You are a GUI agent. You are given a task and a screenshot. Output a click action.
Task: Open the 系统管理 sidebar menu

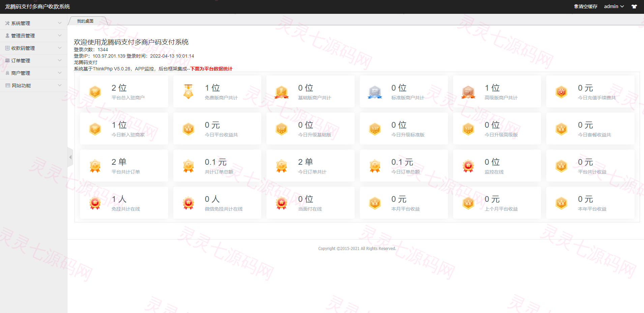coord(34,23)
